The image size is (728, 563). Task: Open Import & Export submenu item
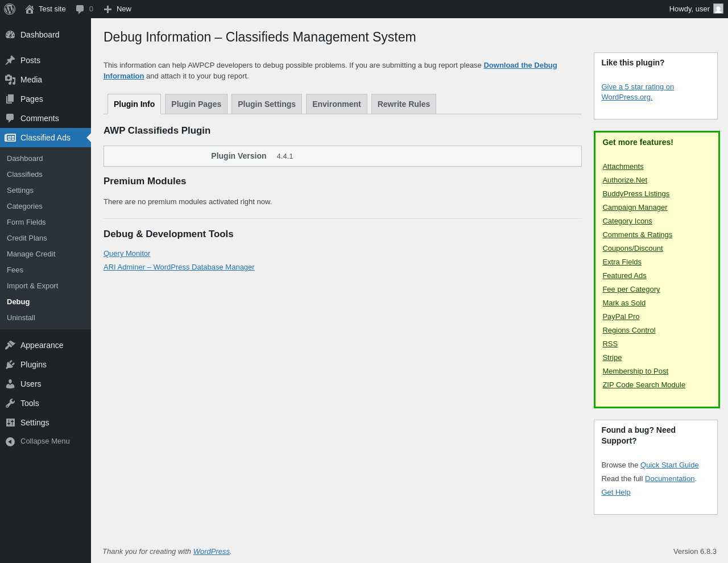pyautogui.click(x=32, y=286)
